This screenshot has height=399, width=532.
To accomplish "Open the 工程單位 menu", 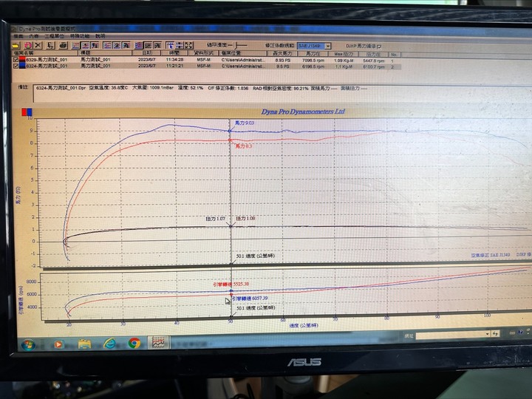I will 54,36.
